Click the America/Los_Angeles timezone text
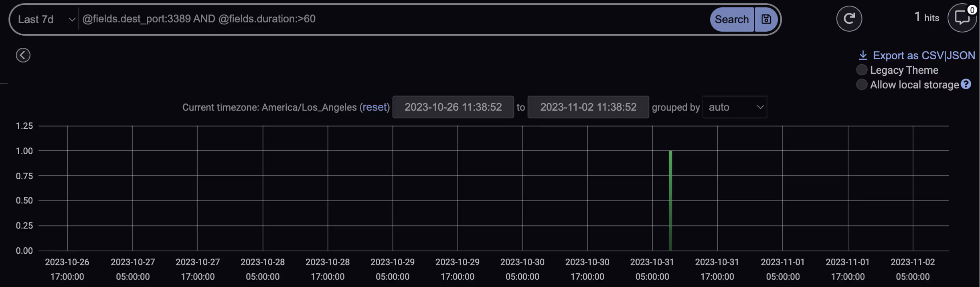Screen dimensions: 980x287 309,107
